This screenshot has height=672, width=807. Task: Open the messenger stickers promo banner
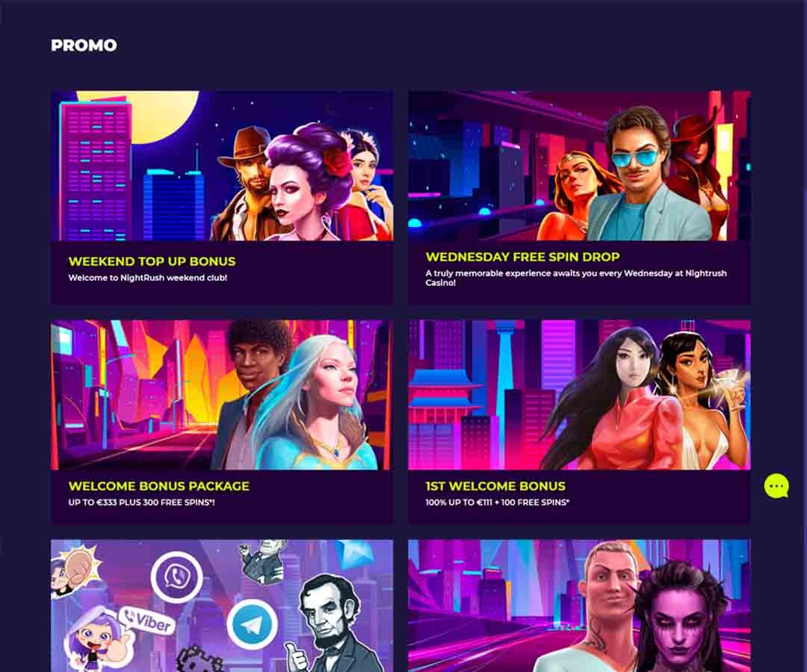pyautogui.click(x=222, y=606)
